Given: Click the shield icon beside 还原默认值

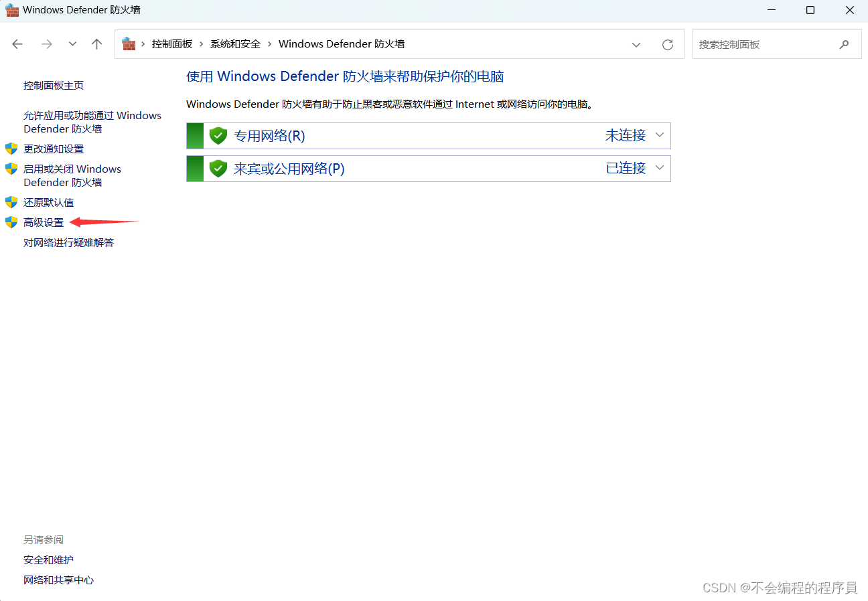Looking at the screenshot, I should pyautogui.click(x=11, y=202).
